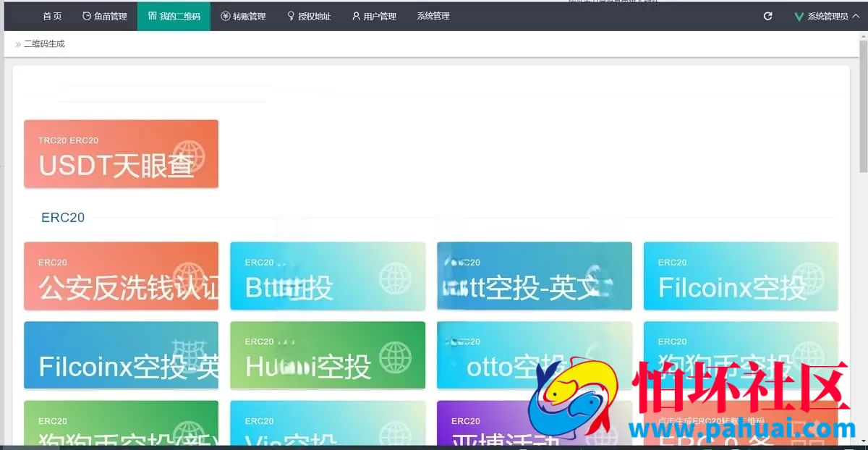This screenshot has height=450, width=868.
Task: Open the 公安反洗钱认证 card
Action: [x=121, y=276]
